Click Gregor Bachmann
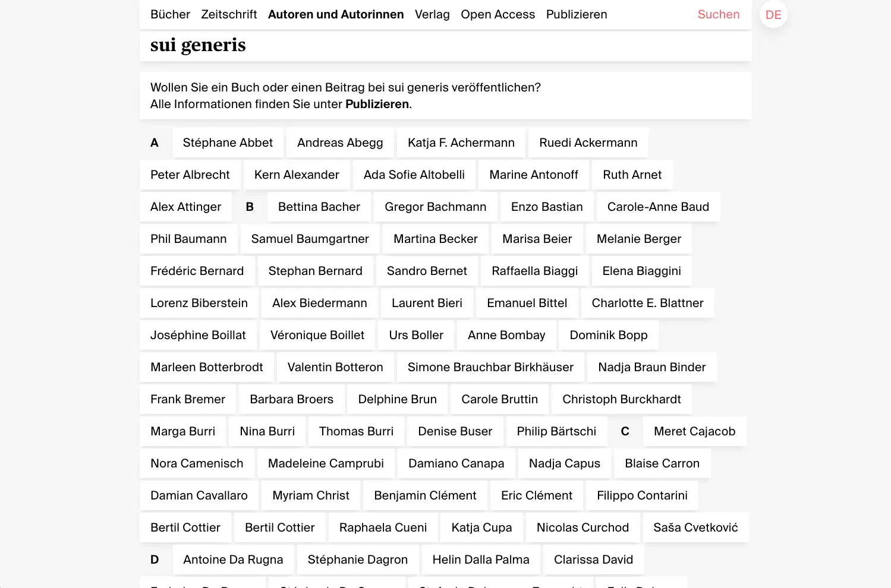 tap(436, 207)
